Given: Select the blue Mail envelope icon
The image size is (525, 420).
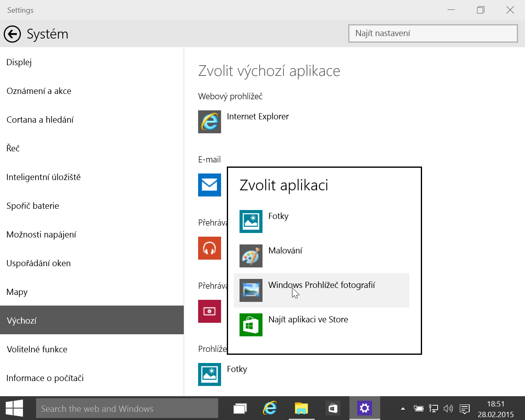Looking at the screenshot, I should pyautogui.click(x=210, y=185).
